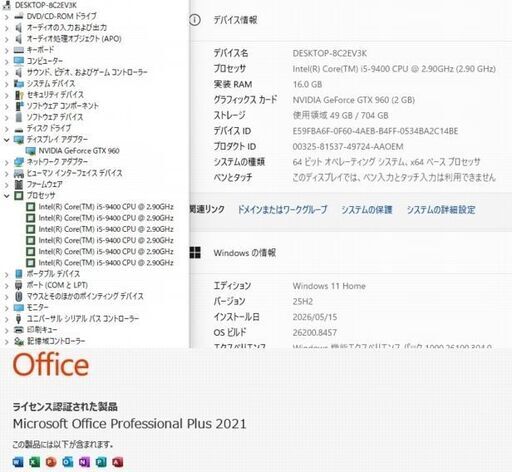Click the sound, video and game controller icon
This screenshot has height=472, width=512.
[x=19, y=72]
